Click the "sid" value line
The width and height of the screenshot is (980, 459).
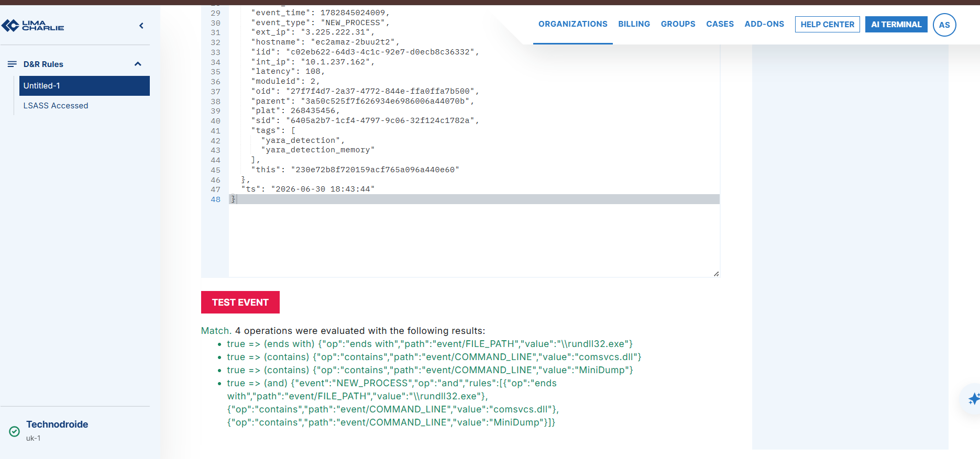pyautogui.click(x=365, y=120)
